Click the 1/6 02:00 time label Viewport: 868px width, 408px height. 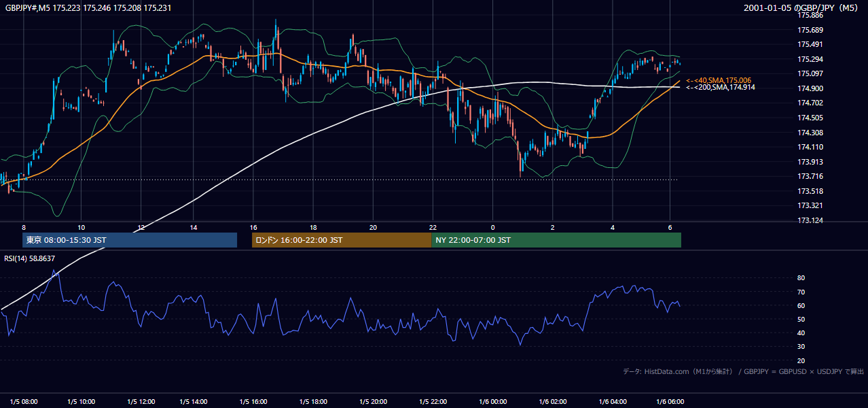pyautogui.click(x=552, y=401)
